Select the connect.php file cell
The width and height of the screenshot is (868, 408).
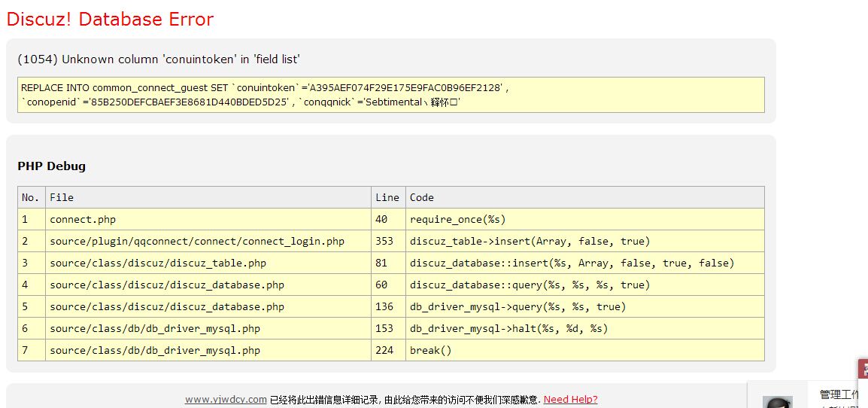coord(208,220)
